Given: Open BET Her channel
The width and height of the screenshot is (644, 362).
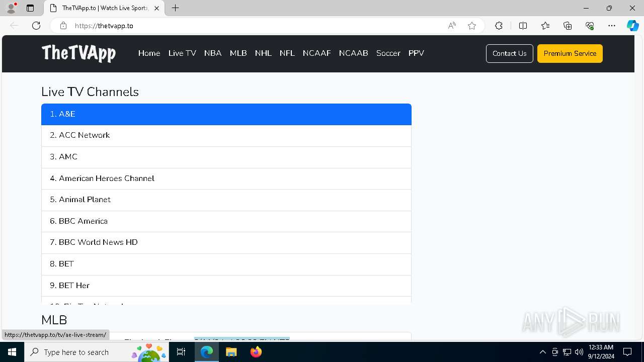Looking at the screenshot, I should pyautogui.click(x=226, y=286).
